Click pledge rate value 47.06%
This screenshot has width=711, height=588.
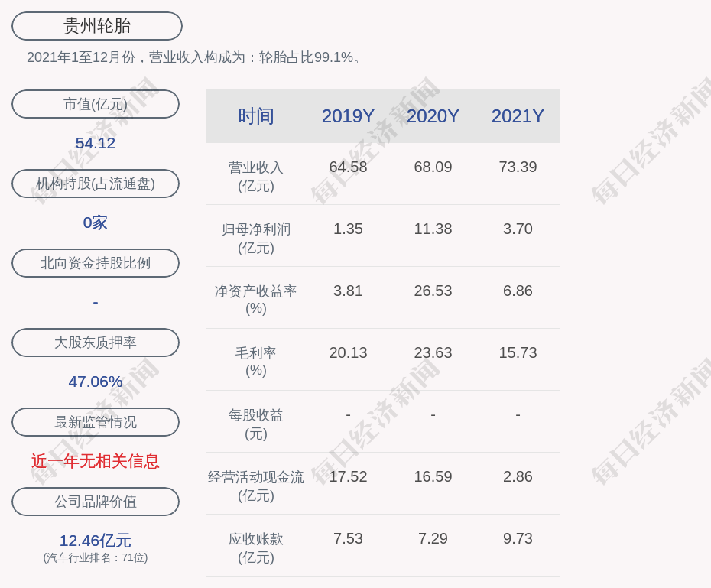click(96, 382)
